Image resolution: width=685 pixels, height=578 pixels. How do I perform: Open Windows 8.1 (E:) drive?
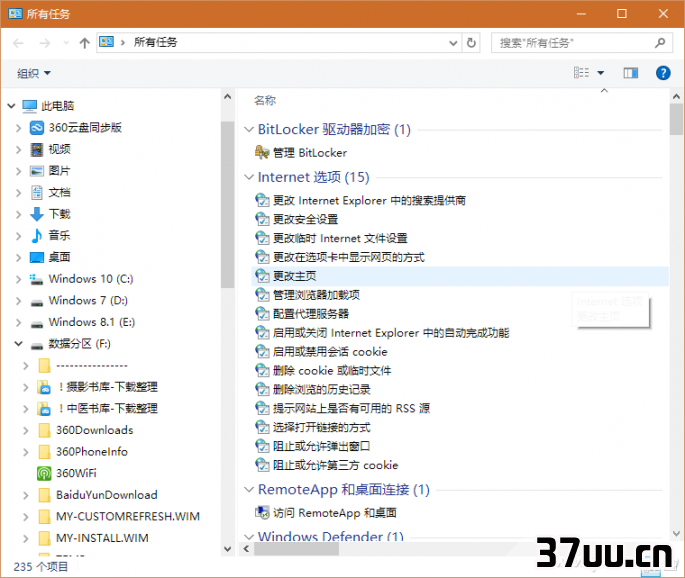[x=92, y=322]
